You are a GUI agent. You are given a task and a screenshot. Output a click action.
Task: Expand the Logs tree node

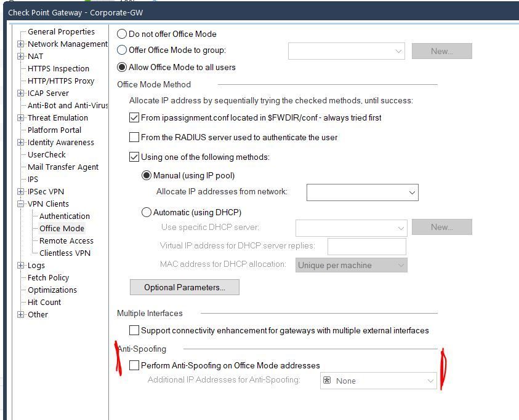click(x=21, y=266)
